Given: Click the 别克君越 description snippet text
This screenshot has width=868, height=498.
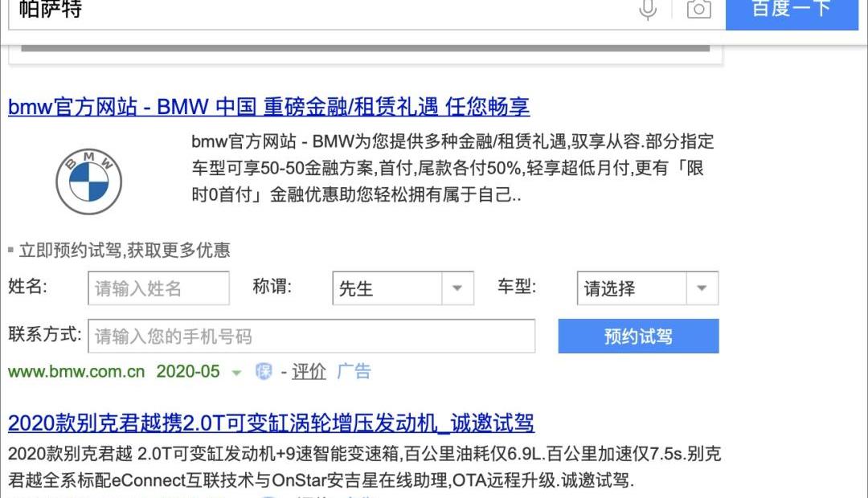Looking at the screenshot, I should coord(364,467).
